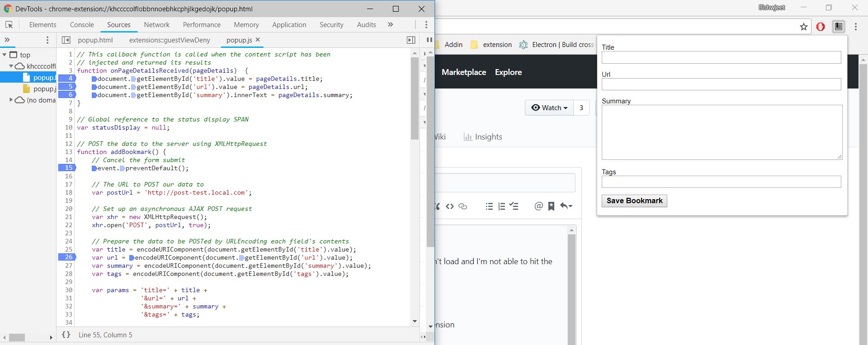
Task: Open the Watch dropdown button
Action: (549, 107)
